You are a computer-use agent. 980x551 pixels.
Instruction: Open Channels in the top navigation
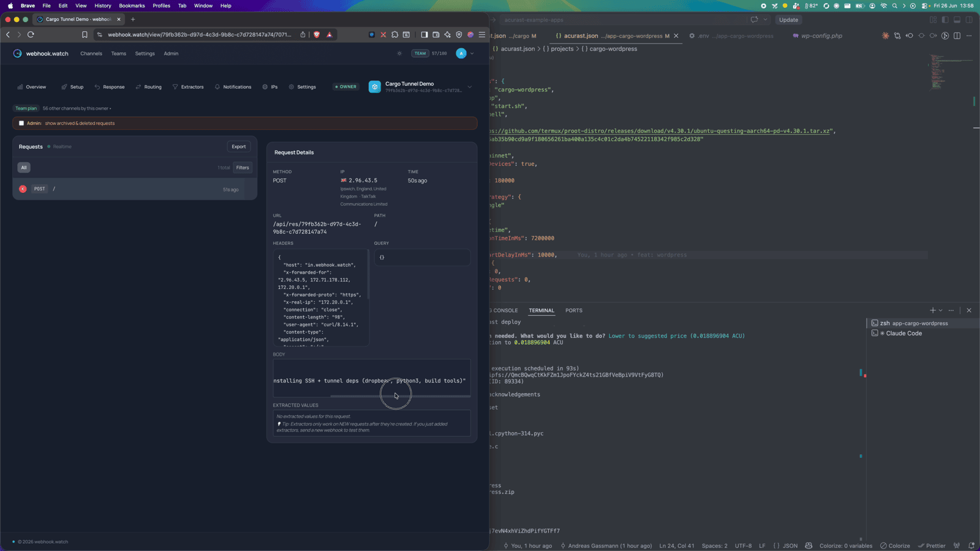tap(91, 53)
